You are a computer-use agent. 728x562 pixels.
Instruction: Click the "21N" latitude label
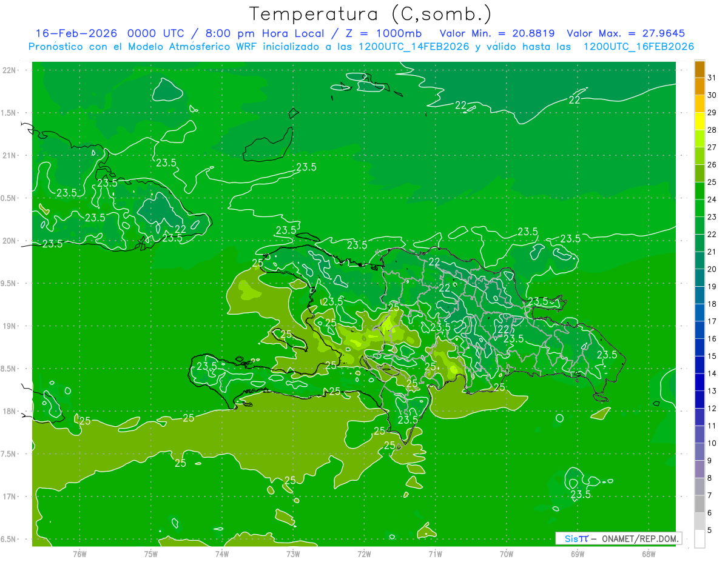(x=10, y=156)
